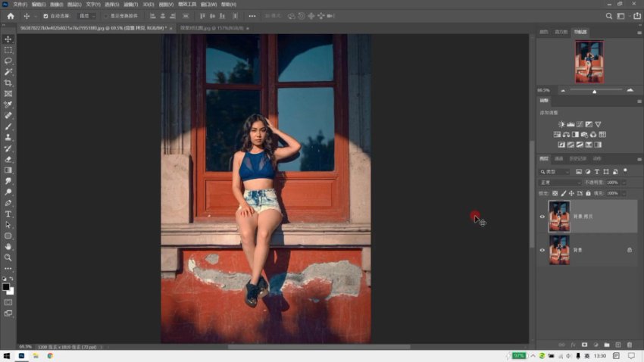Click the foreground color swatch
The width and height of the screenshot is (644, 362).
click(6, 287)
